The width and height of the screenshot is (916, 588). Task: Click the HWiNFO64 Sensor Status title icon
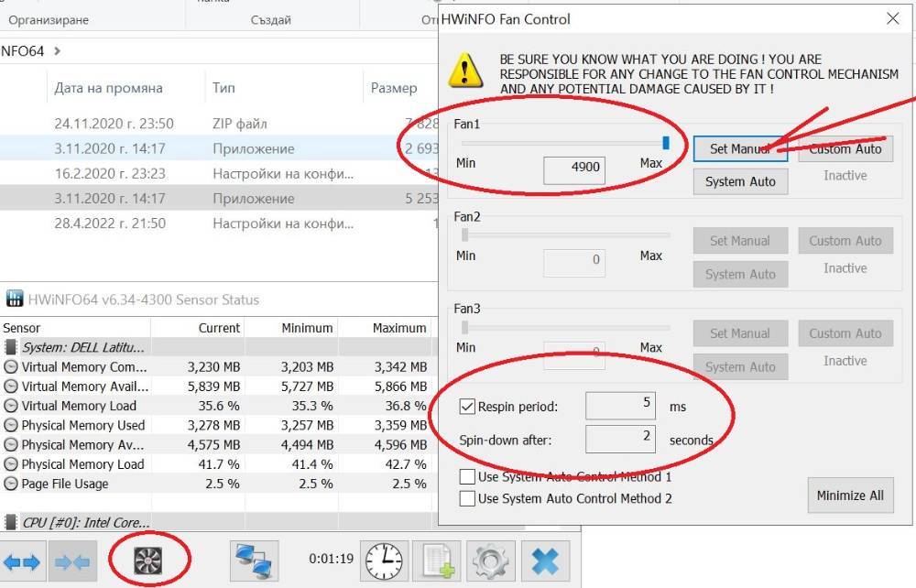click(14, 299)
